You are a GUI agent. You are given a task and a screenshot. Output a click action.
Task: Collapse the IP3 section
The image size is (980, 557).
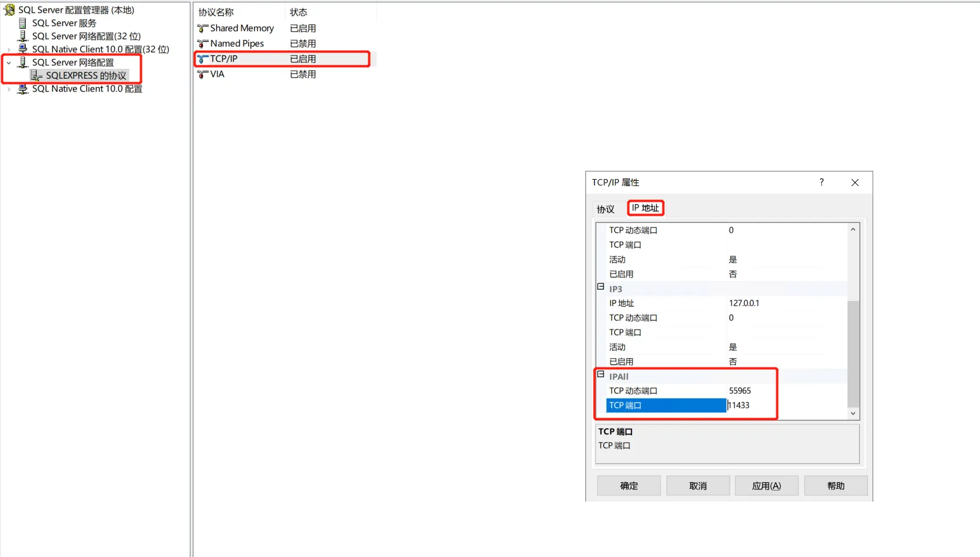point(600,286)
